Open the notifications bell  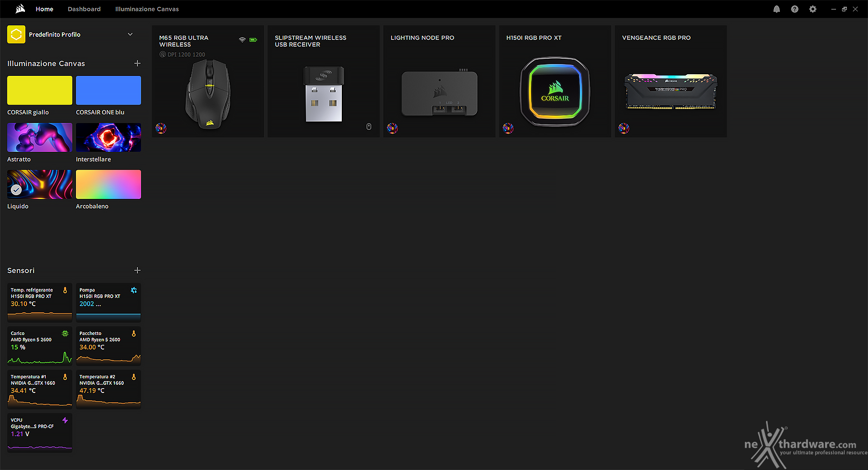point(776,9)
